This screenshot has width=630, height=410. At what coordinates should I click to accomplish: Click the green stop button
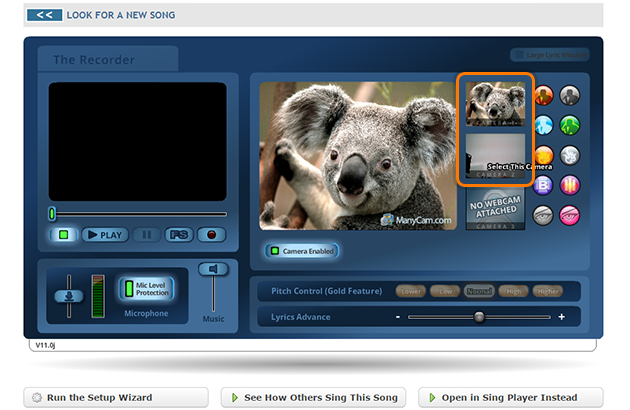pyautogui.click(x=63, y=235)
